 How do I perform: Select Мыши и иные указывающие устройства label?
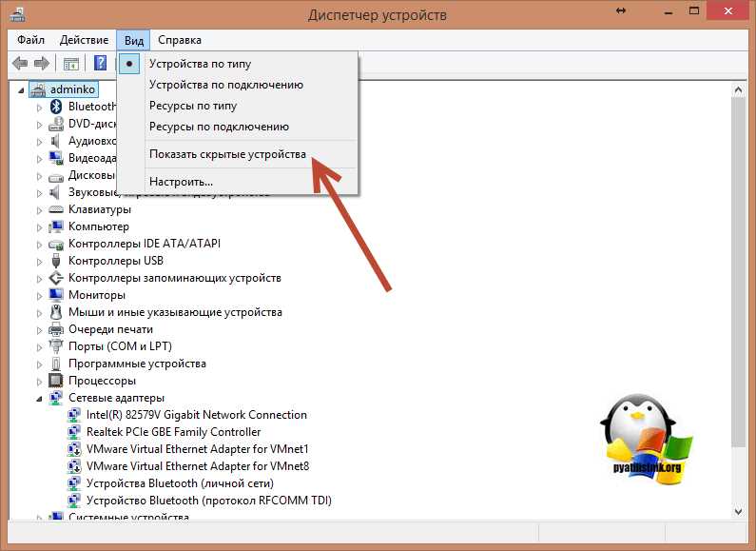coord(175,312)
